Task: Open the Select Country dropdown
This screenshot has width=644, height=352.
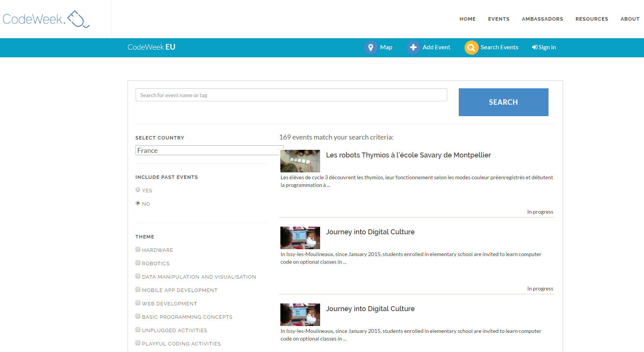Action: click(x=209, y=150)
